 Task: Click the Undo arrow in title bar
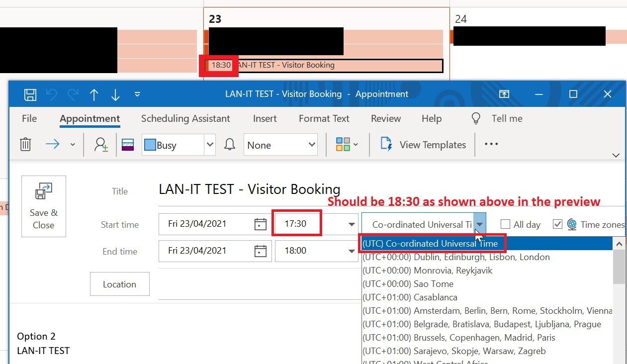tap(51, 94)
